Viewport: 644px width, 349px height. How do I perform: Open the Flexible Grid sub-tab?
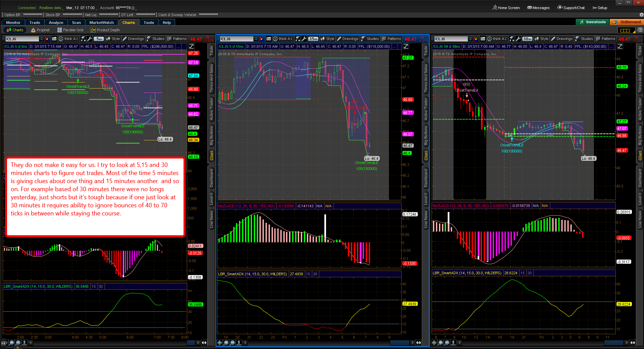click(x=70, y=30)
